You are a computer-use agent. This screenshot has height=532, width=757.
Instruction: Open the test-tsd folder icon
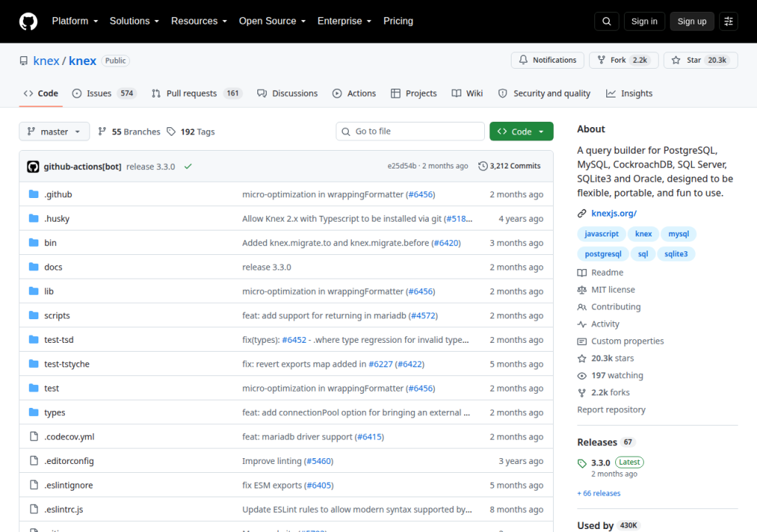pos(33,340)
